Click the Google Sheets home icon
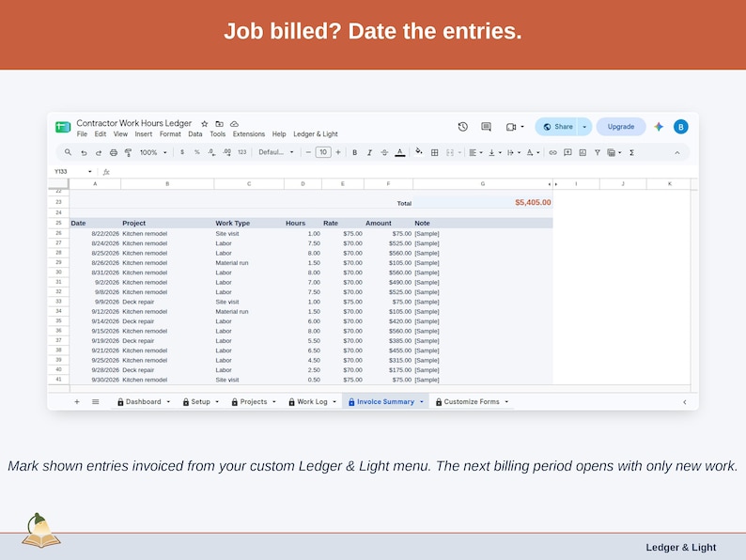Viewport: 746px width, 560px height. tap(63, 127)
